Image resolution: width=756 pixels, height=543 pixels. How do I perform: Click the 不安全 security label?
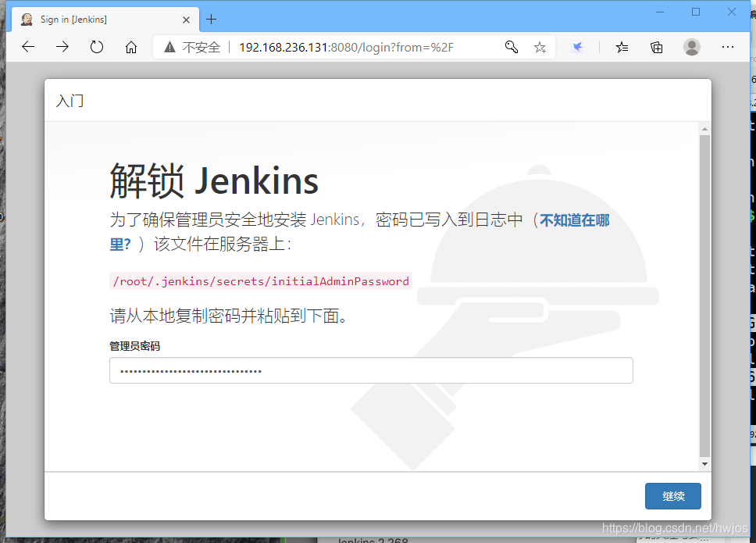[201, 47]
